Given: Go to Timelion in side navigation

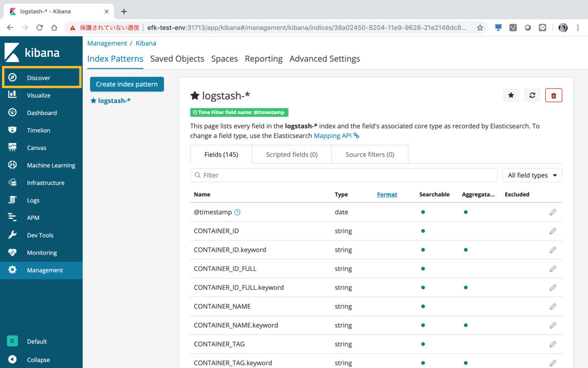Looking at the screenshot, I should click(38, 131).
